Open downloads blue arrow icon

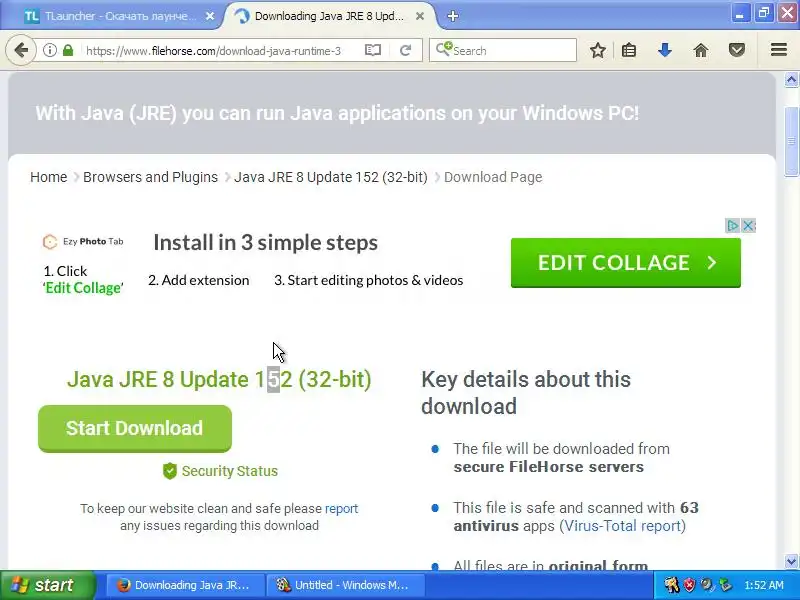tap(664, 50)
